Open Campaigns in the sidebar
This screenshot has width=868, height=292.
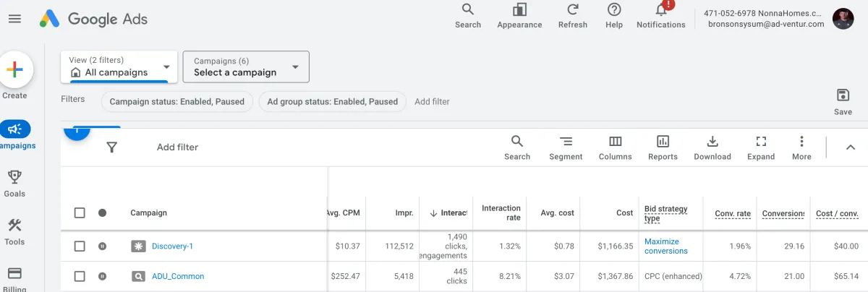15,136
